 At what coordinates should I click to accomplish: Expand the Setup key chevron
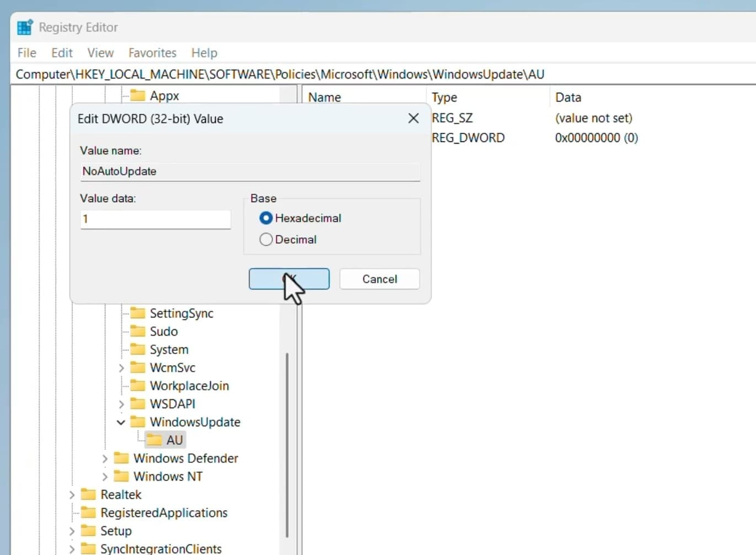pyautogui.click(x=72, y=531)
